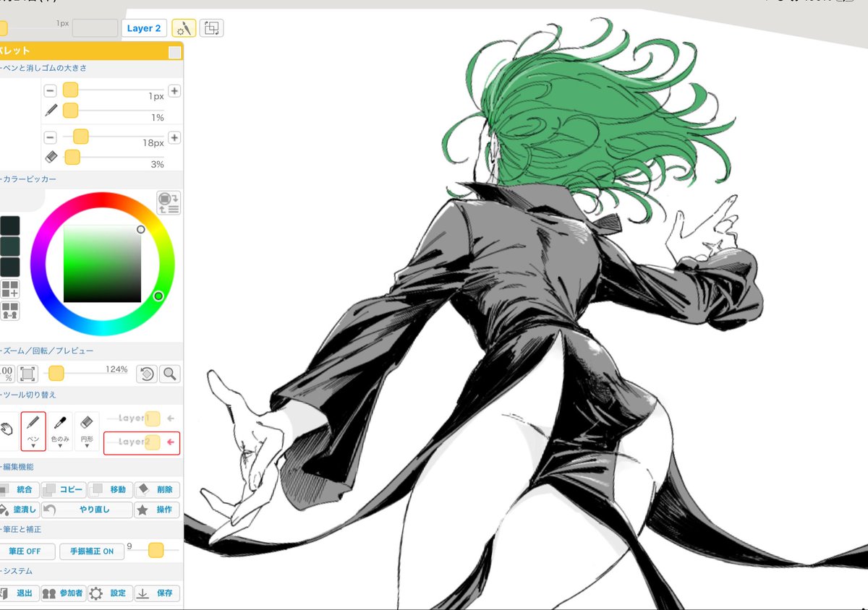Pick a shade in the green saturation square
This screenshot has height=610, width=868.
[102, 264]
